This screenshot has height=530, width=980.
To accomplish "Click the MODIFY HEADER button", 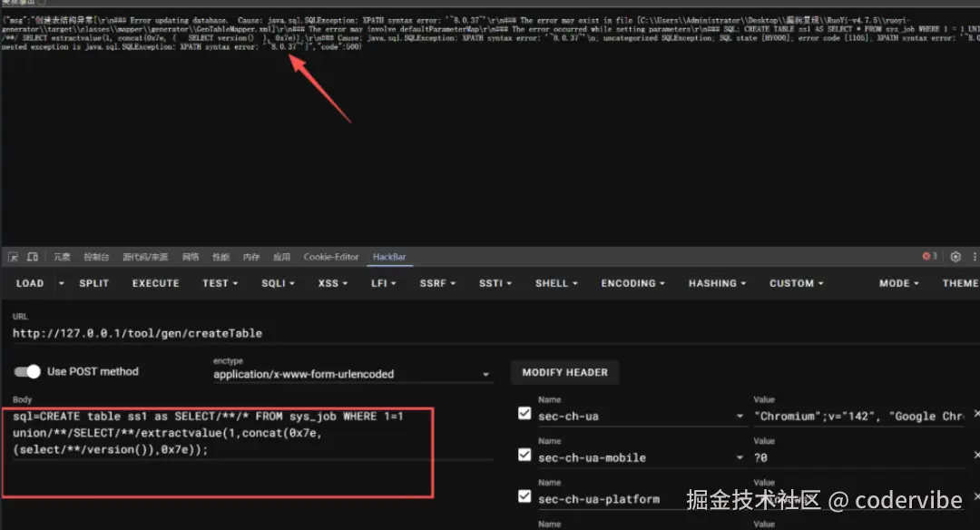I will pos(565,372).
